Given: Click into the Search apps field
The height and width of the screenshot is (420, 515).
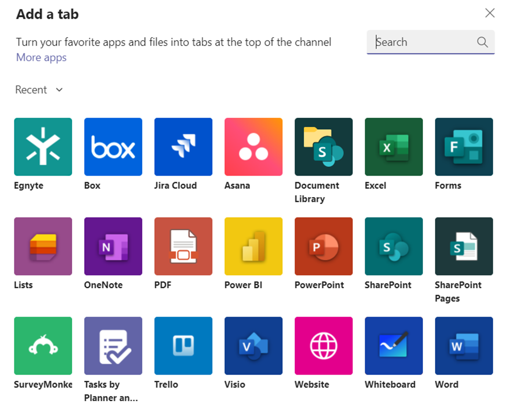Looking at the screenshot, I should tap(424, 42).
